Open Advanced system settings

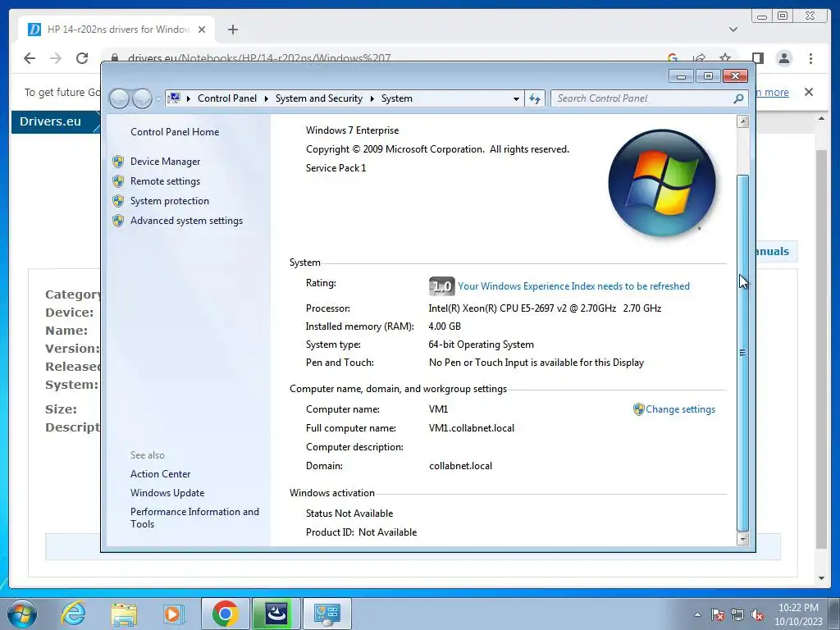tap(186, 221)
